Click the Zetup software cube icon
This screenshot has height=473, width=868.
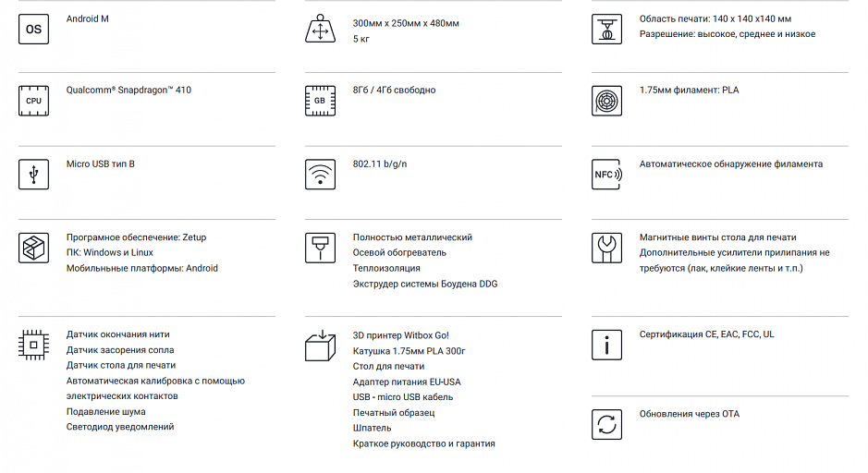(x=34, y=248)
